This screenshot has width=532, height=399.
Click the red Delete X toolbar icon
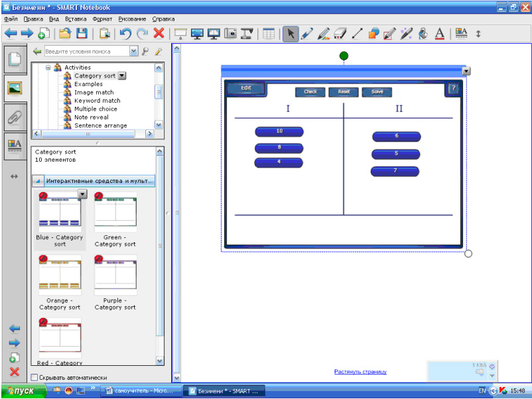pos(159,33)
